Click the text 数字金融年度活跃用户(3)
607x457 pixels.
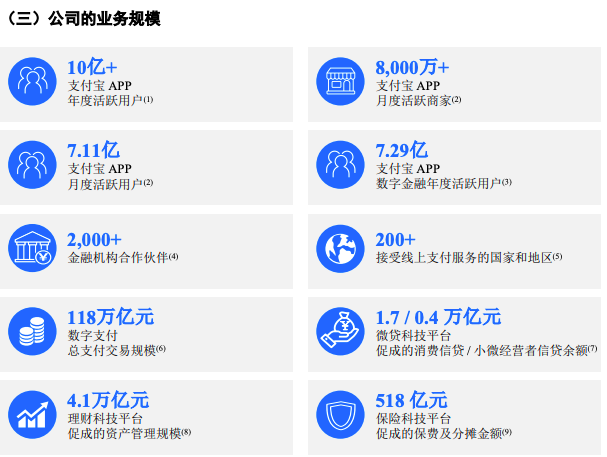444,183
